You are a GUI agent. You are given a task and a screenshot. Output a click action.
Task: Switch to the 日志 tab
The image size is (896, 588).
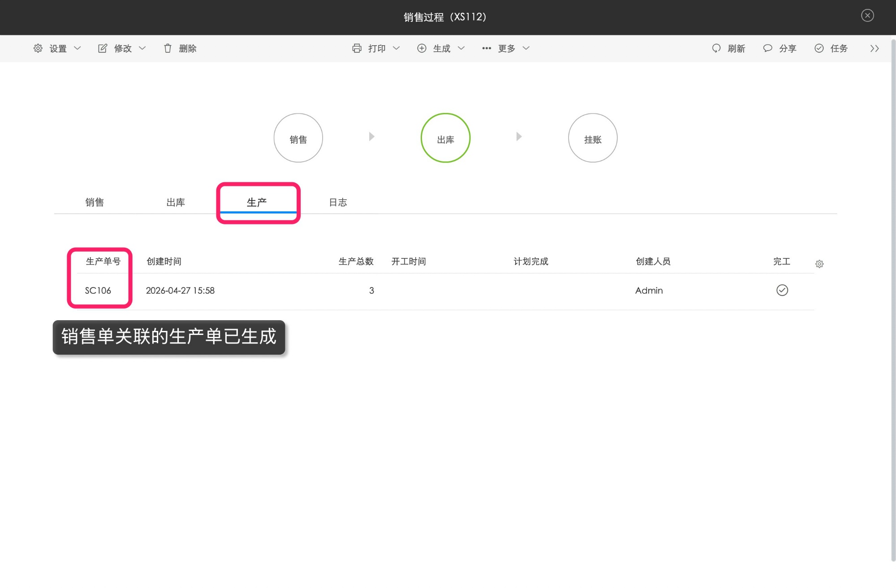click(338, 202)
